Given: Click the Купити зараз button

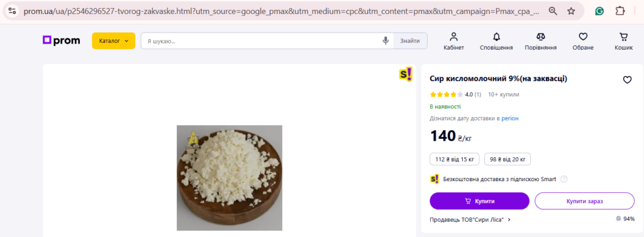Looking at the screenshot, I should 584,201.
